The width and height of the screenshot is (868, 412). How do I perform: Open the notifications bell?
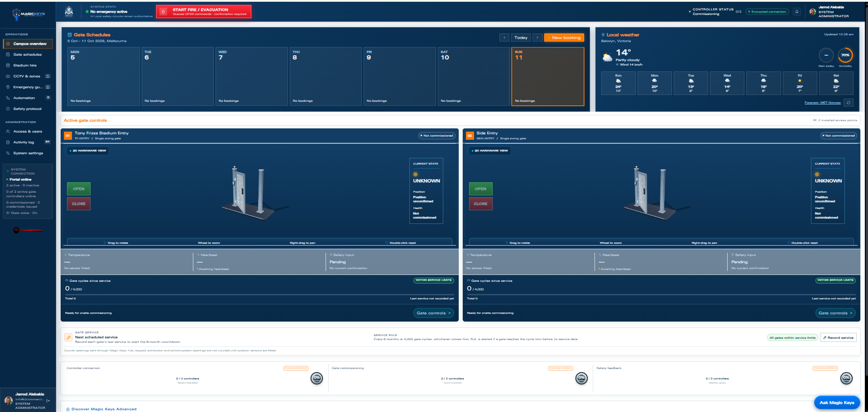pyautogui.click(x=797, y=12)
